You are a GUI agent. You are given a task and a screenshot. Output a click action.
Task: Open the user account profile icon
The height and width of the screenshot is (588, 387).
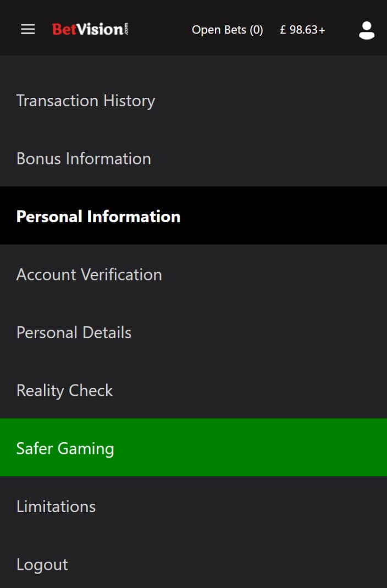367,30
